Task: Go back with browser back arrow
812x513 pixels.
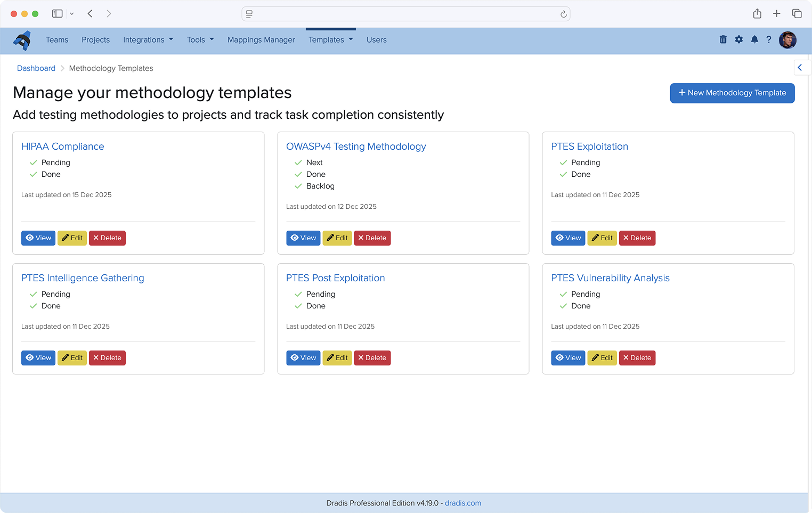Action: point(90,14)
